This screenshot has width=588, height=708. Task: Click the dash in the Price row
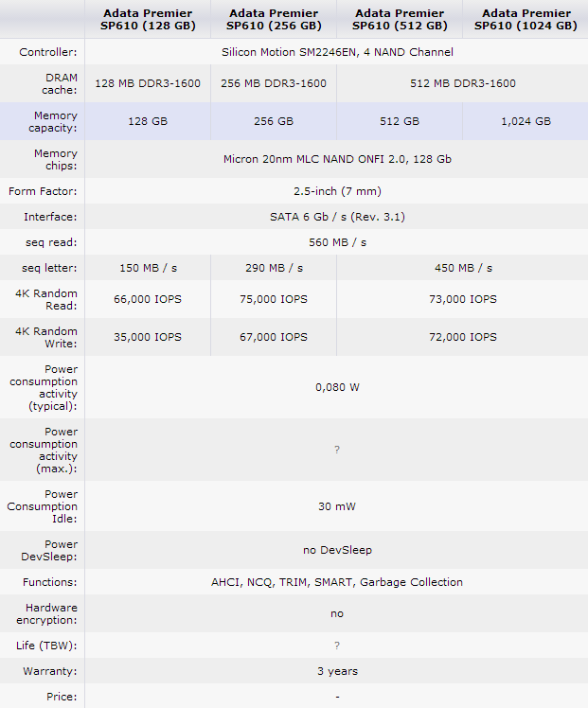337,698
